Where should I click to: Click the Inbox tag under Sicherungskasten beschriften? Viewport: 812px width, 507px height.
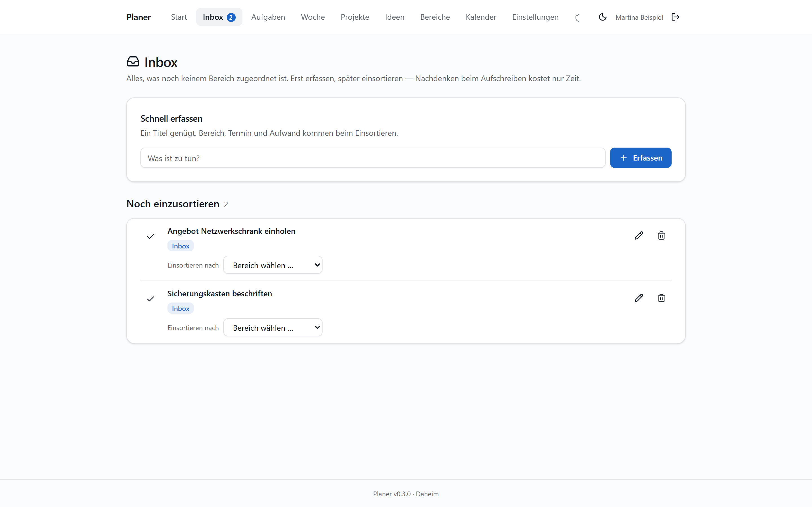coord(180,308)
